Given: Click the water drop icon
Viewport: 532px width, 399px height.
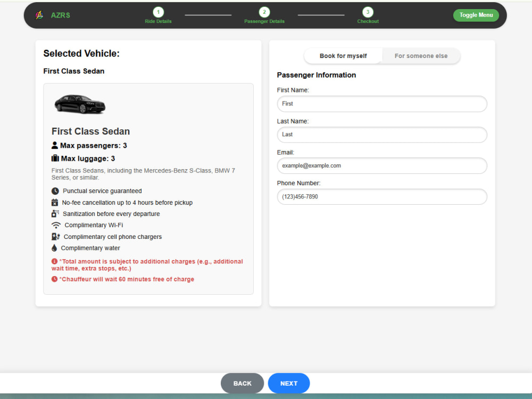Looking at the screenshot, I should click(54, 248).
